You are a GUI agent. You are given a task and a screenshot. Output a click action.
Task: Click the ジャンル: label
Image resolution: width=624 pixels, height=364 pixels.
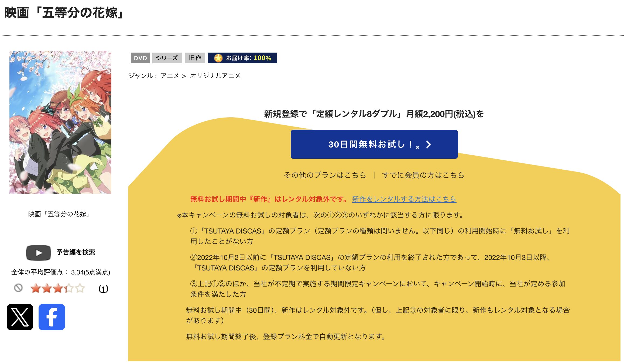143,76
